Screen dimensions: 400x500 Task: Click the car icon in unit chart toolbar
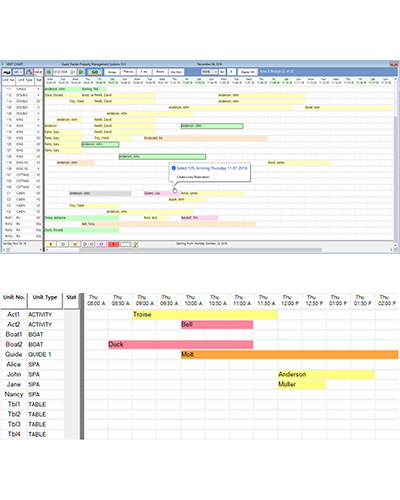tap(7, 72)
